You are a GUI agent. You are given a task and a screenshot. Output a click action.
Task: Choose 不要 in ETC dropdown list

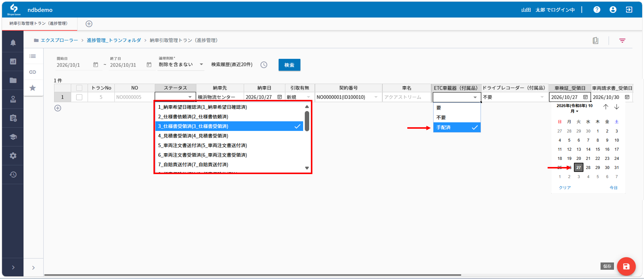pyautogui.click(x=457, y=117)
